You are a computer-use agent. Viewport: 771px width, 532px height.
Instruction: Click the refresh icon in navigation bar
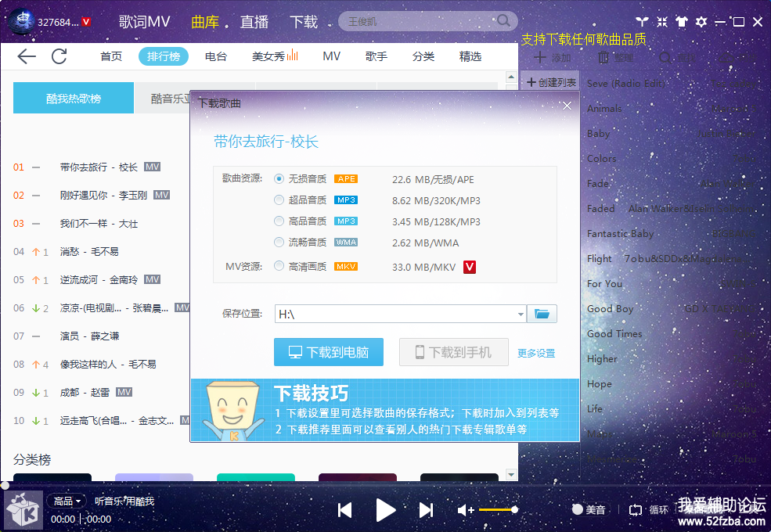pos(59,56)
